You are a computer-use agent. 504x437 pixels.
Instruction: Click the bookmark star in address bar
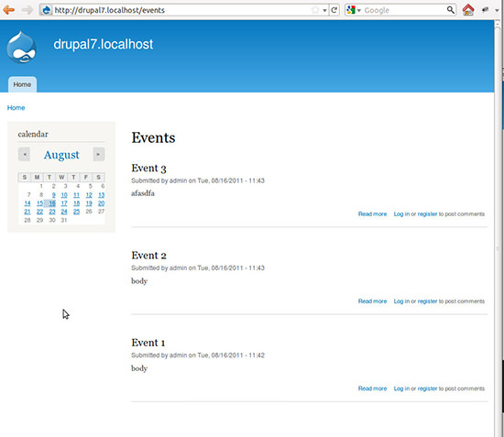pyautogui.click(x=315, y=10)
